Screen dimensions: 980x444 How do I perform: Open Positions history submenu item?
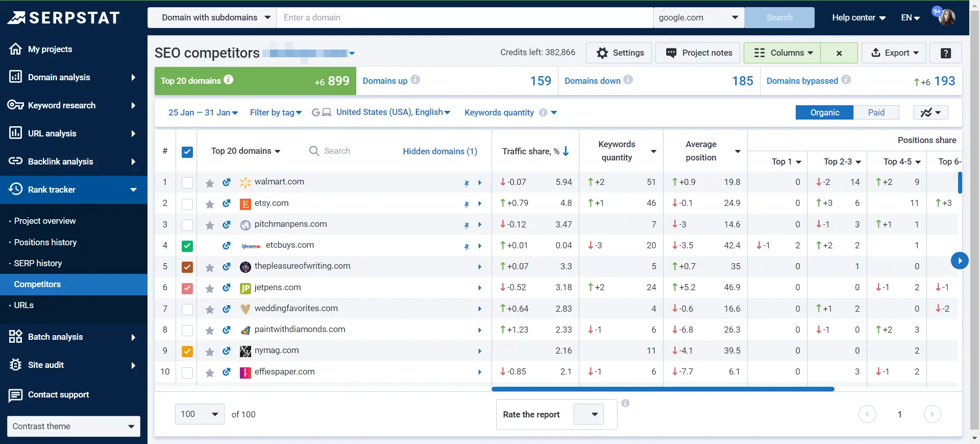click(45, 242)
